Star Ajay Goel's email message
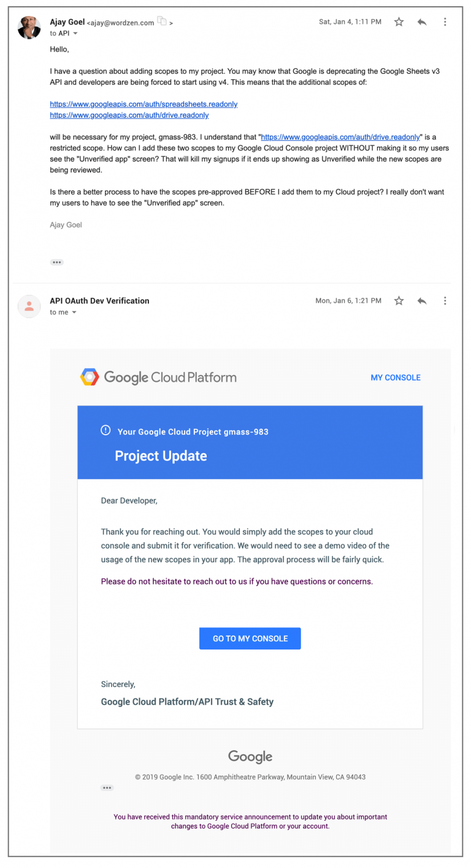The height and width of the screenshot is (868, 471). pos(399,21)
